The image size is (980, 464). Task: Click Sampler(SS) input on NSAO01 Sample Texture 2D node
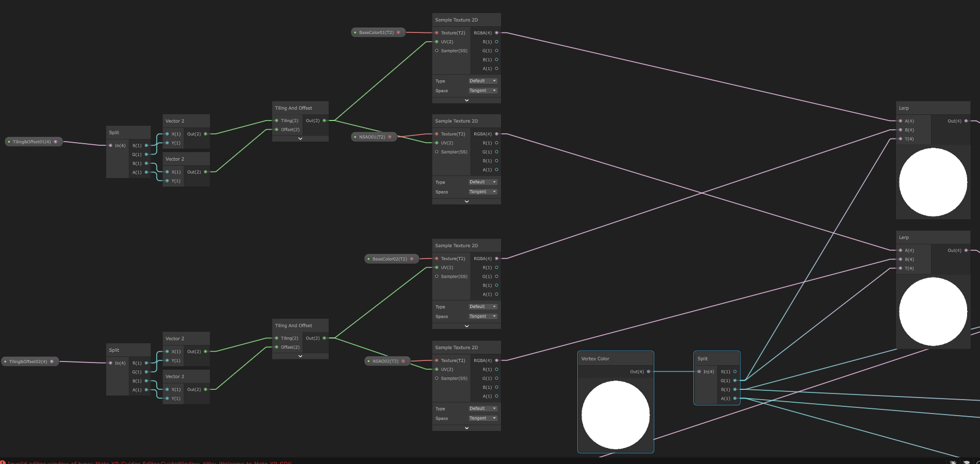tap(437, 152)
